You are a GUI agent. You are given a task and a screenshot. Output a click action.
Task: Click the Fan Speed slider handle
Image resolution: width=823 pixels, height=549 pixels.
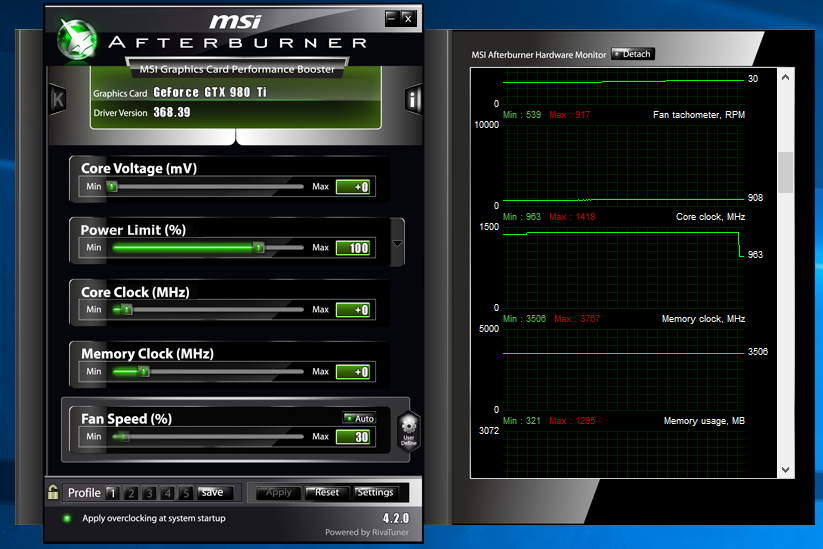click(x=123, y=436)
